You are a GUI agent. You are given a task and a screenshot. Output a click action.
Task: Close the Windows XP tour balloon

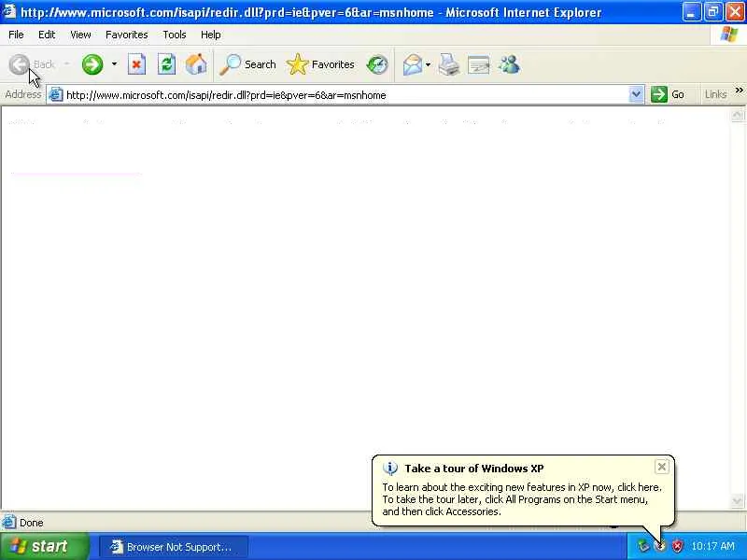click(x=662, y=468)
